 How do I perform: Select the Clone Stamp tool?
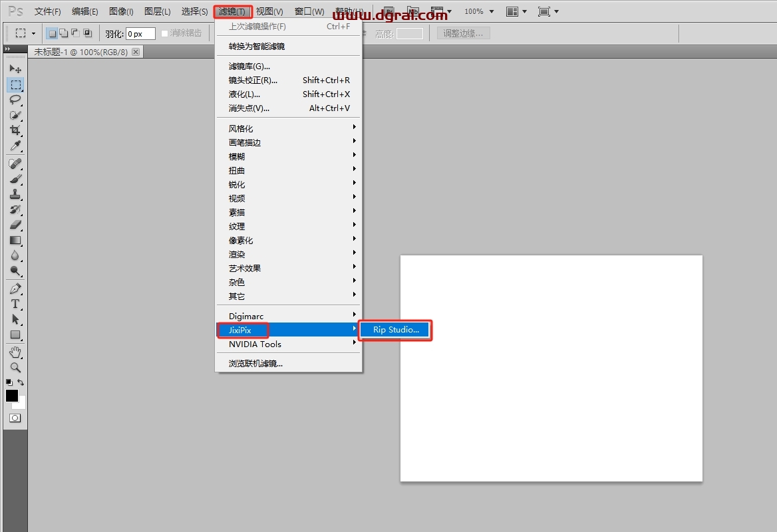click(x=15, y=194)
